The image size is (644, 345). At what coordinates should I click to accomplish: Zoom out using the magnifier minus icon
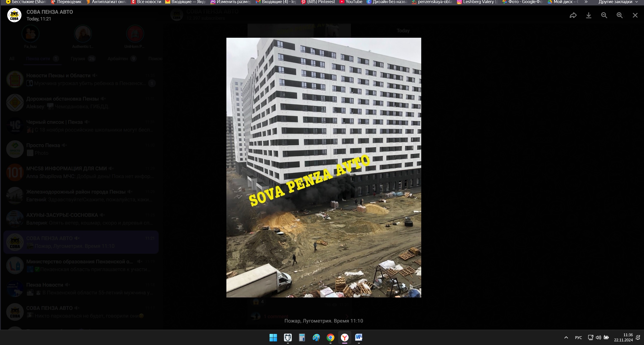604,16
